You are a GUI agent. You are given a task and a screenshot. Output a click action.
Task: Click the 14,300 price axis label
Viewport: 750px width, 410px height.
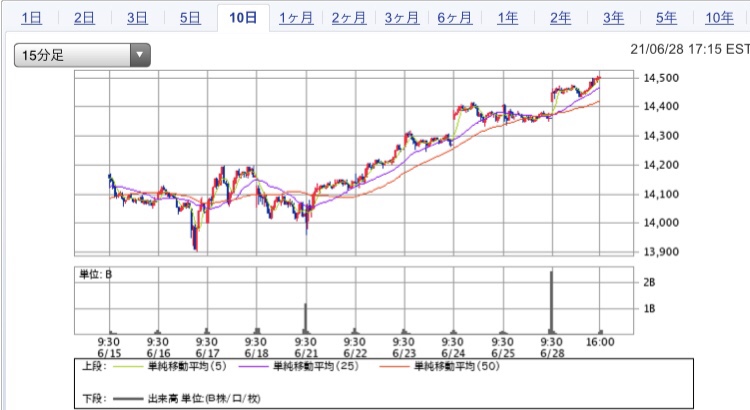tap(661, 136)
